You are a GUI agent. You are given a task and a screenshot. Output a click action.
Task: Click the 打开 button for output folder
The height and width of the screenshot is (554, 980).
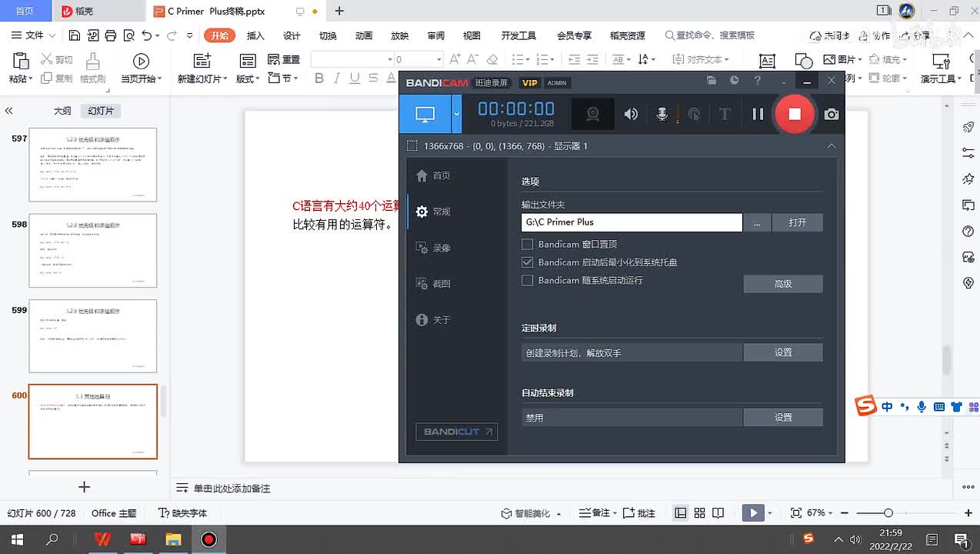[x=798, y=222]
